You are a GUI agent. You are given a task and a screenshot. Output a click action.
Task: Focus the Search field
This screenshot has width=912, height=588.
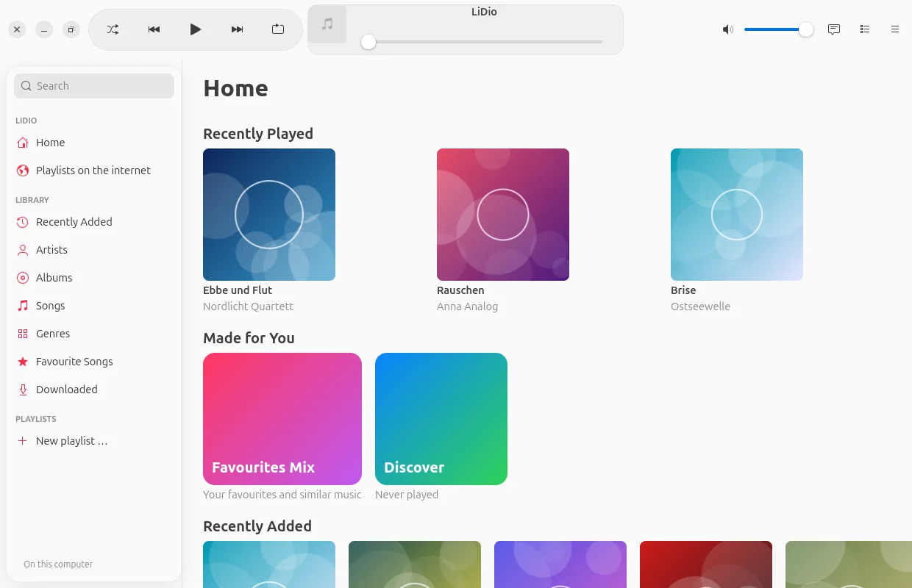pos(94,86)
